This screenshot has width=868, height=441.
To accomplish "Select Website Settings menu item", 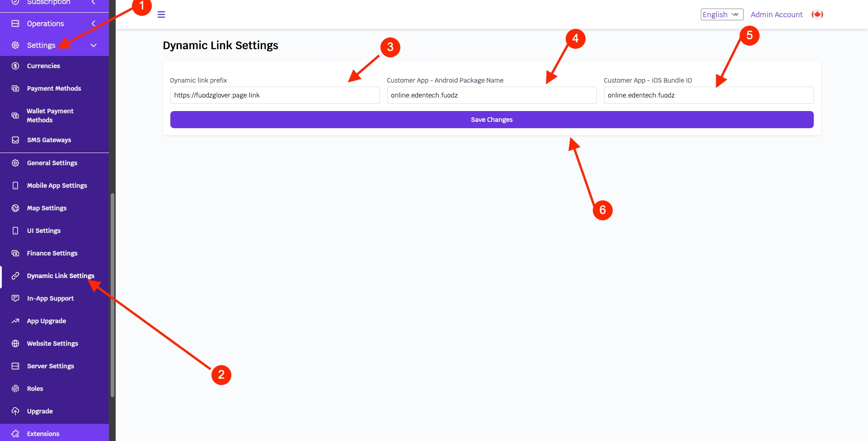I will point(52,344).
